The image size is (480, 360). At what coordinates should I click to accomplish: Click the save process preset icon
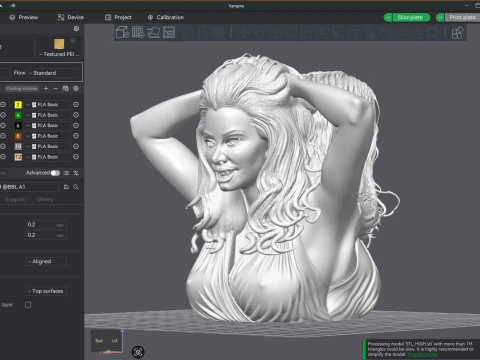pos(66,187)
